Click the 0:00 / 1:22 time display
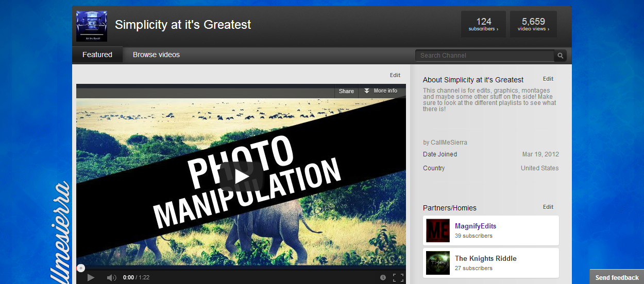644x284 pixels. [137, 277]
